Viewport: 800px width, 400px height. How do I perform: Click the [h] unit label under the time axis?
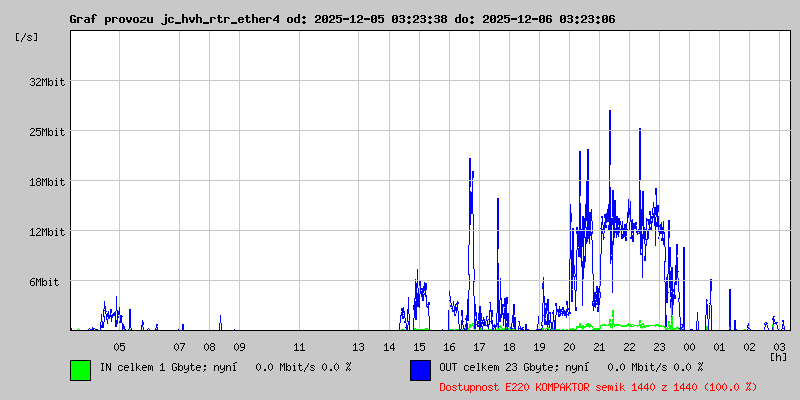point(778,356)
